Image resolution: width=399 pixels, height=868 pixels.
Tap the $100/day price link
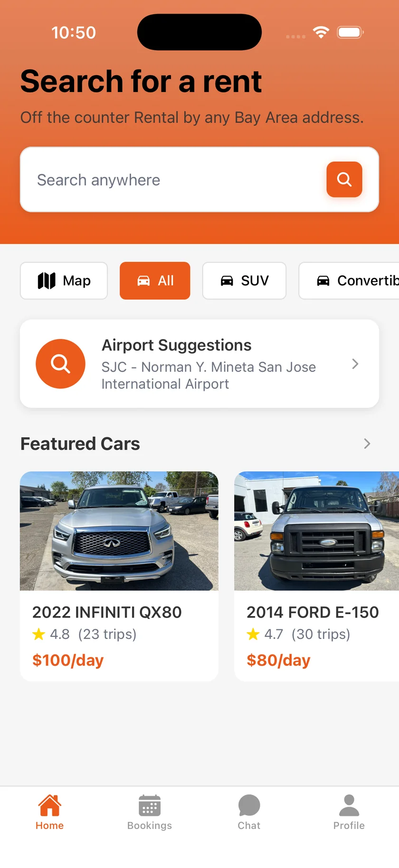coord(68,660)
